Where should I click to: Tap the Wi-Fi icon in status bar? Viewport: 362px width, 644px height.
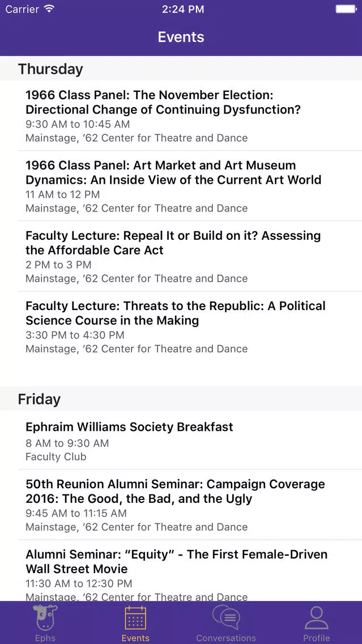49,9
